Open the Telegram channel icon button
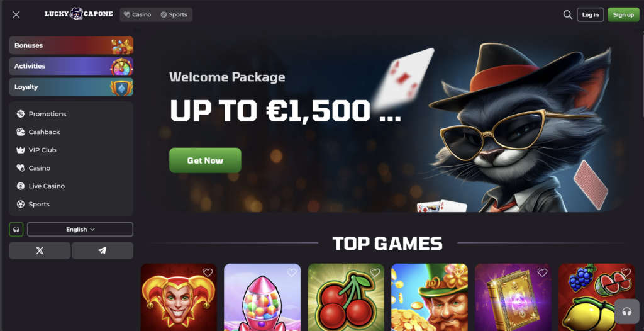This screenshot has height=331, width=644. 103,250
